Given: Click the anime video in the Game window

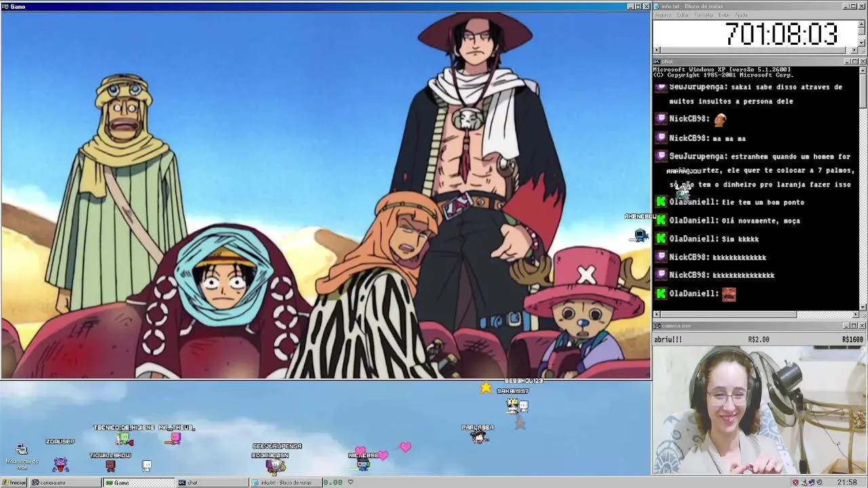Looking at the screenshot, I should 325,195.
